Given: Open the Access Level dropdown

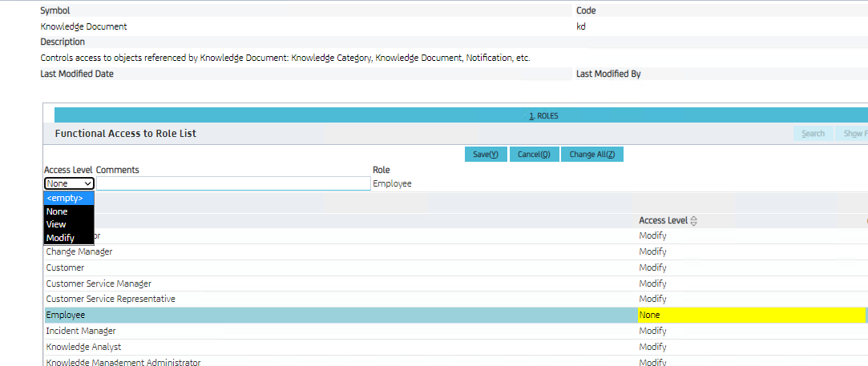Looking at the screenshot, I should [x=69, y=183].
